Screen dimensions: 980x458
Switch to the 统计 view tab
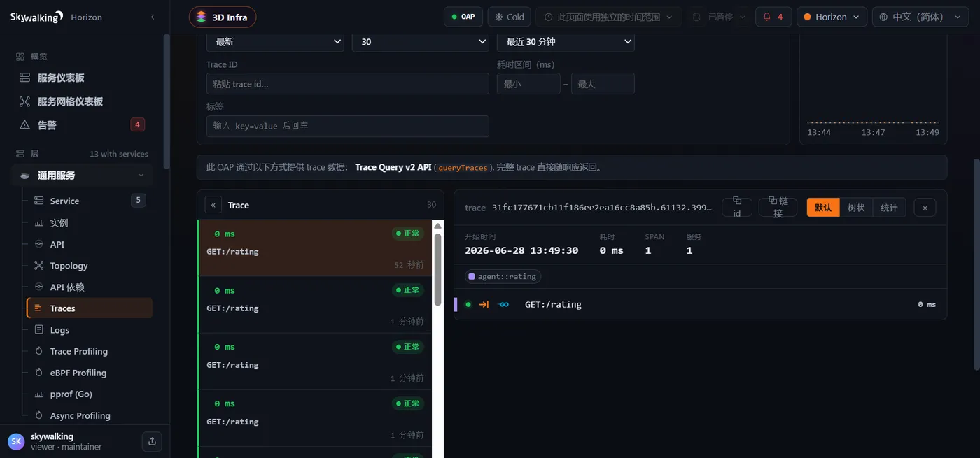889,208
